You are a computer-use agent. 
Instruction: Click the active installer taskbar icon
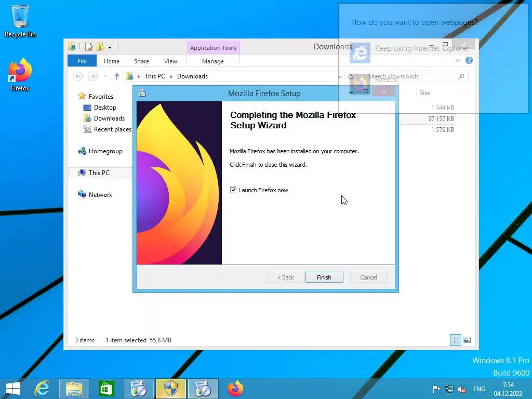[x=203, y=389]
